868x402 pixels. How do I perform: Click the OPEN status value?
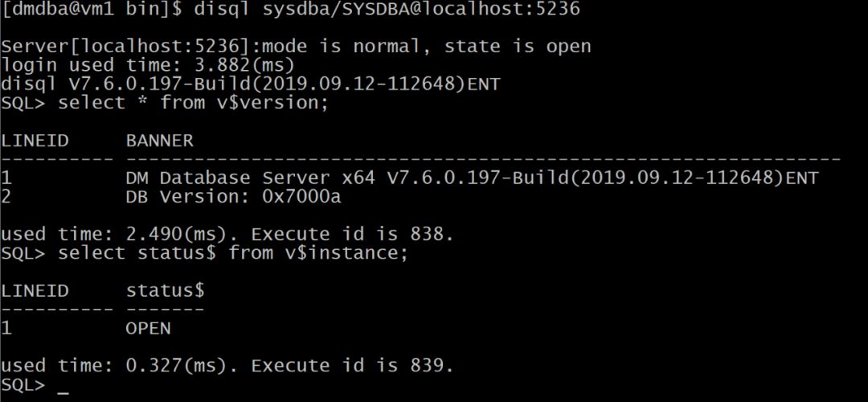pos(149,328)
